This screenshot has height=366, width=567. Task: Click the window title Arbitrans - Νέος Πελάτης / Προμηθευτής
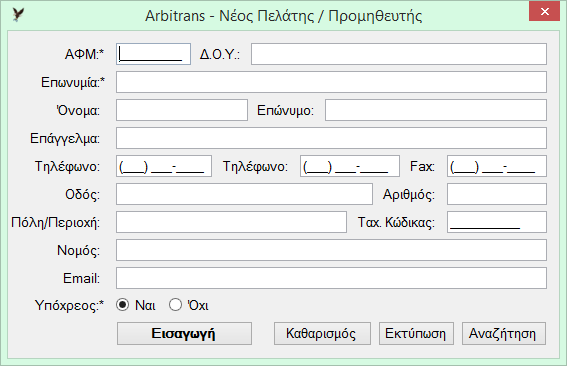tap(284, 16)
